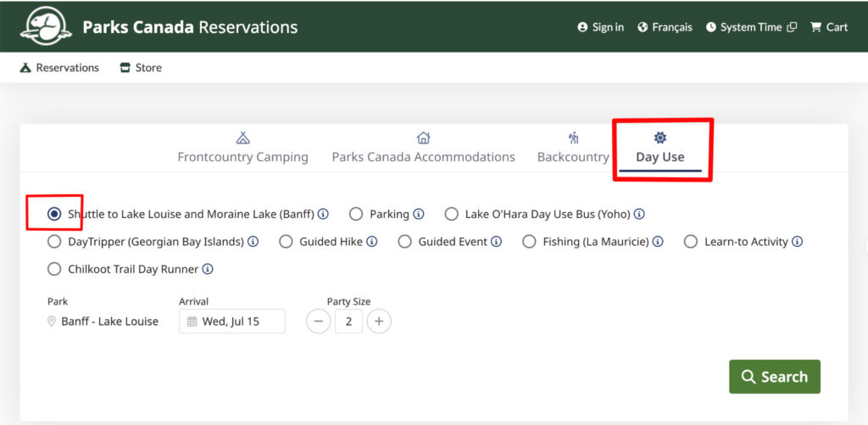Click the clock icon beside System Time

[x=711, y=27]
